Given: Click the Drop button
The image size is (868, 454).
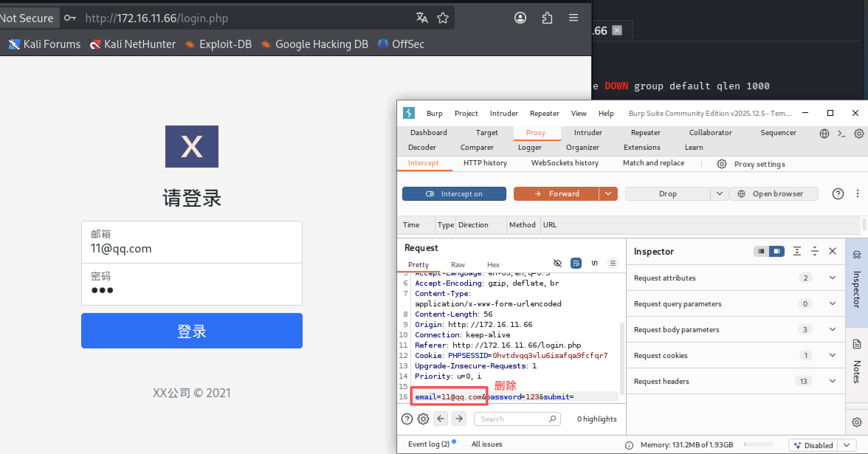Looking at the screenshot, I should coord(667,194).
